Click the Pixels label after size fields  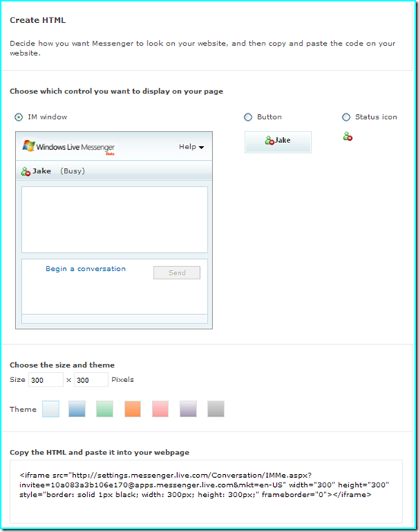coord(122,380)
